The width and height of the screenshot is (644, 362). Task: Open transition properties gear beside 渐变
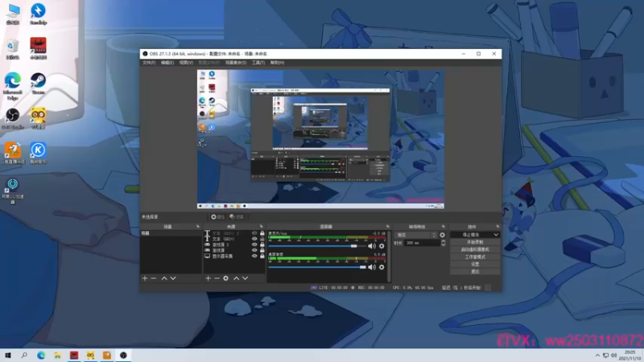coord(442,235)
